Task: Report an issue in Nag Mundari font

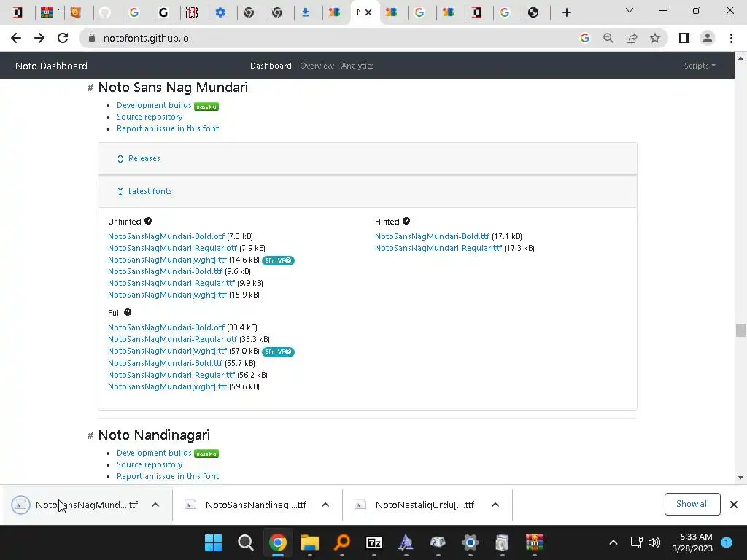Action: click(x=168, y=128)
